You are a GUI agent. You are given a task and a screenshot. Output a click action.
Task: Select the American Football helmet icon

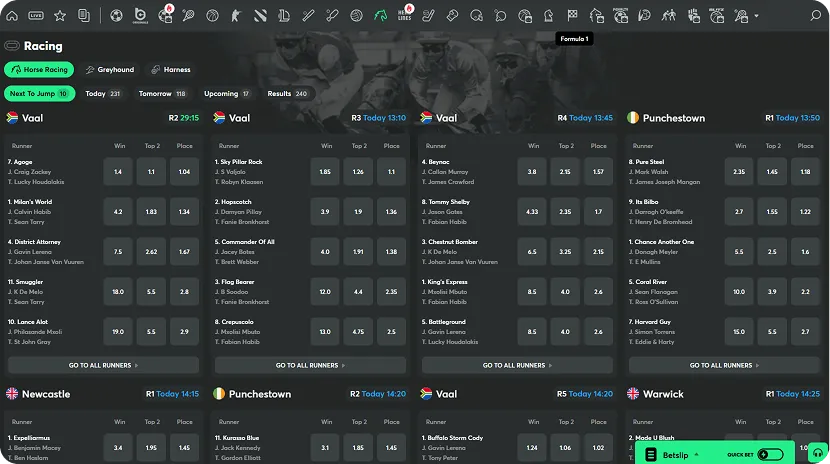(476, 16)
